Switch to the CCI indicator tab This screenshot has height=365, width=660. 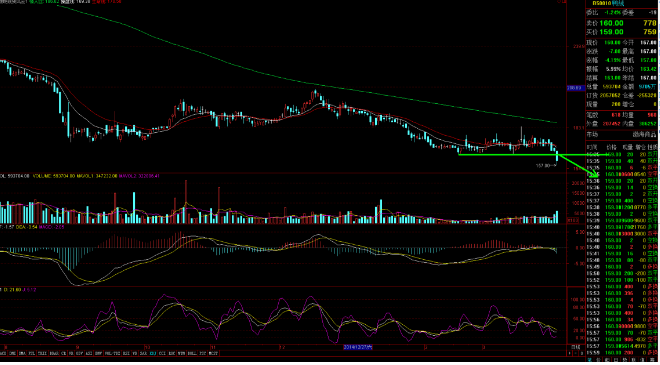(162, 353)
